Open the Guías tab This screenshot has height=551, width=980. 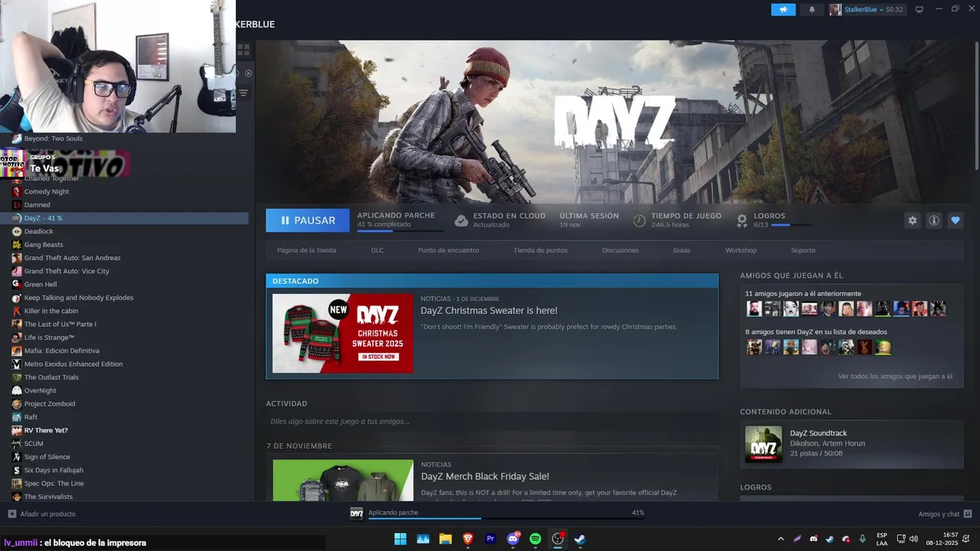point(681,250)
